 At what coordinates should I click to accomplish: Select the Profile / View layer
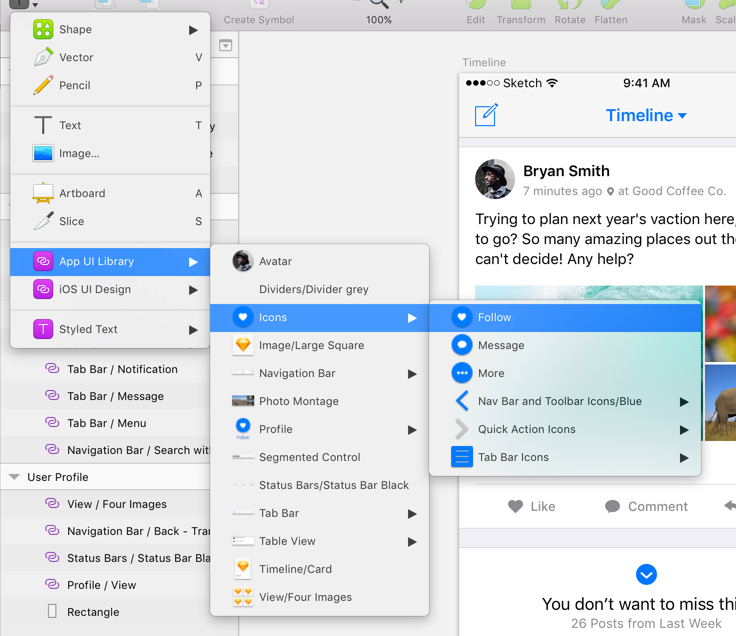click(105, 585)
